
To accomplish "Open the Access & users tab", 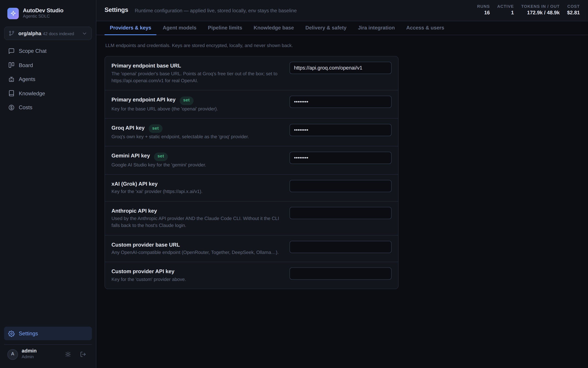I will click(425, 28).
